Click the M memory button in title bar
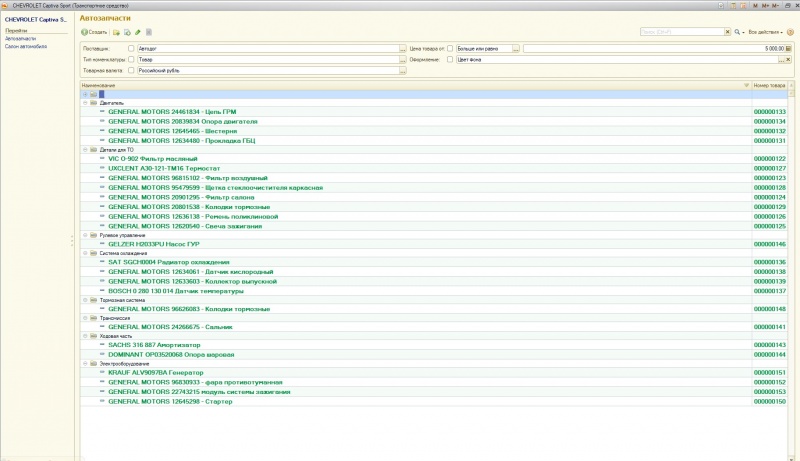Viewport: 800px width, 461px height. coord(756,6)
